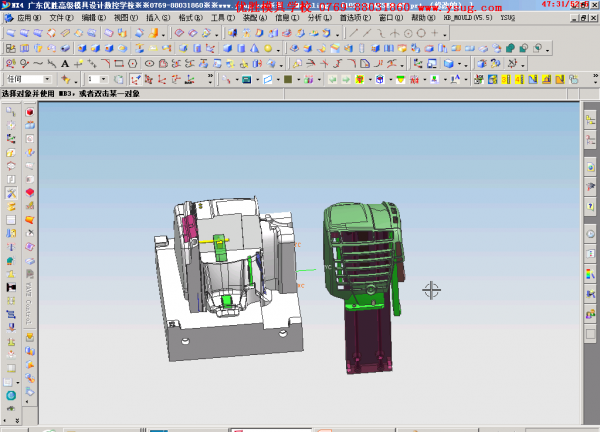The image size is (600, 432).
Task: Select the point creation tool
Action: (78, 64)
